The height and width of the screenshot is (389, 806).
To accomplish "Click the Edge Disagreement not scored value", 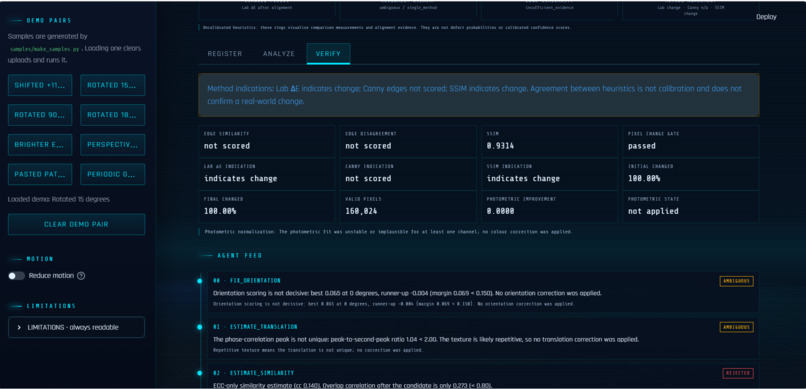I will coord(368,146).
